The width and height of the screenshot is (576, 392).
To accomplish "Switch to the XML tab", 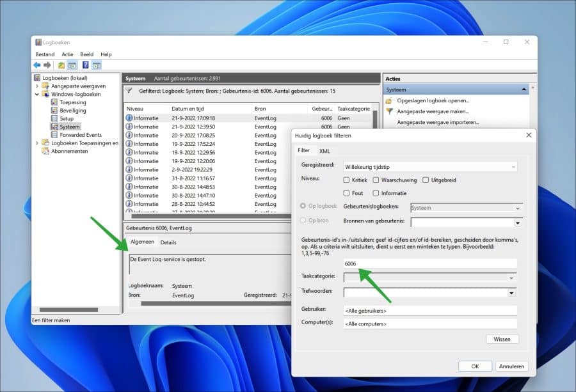I will (324, 151).
